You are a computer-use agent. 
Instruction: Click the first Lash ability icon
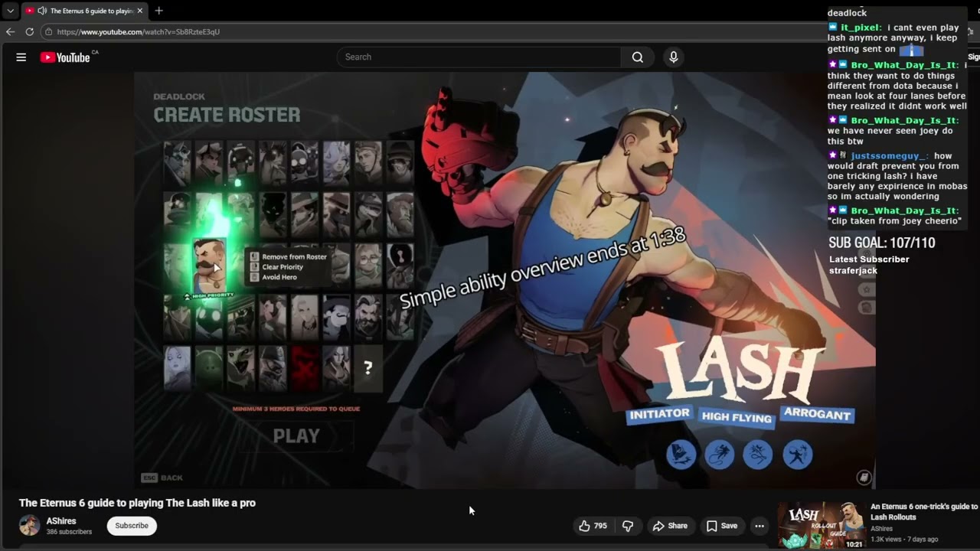(x=681, y=455)
